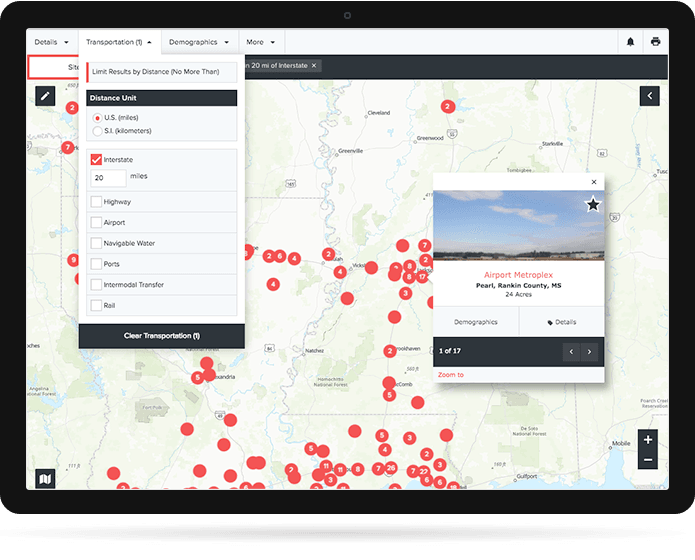Click the Airport Metroplex photo thumbnail

tap(519, 225)
